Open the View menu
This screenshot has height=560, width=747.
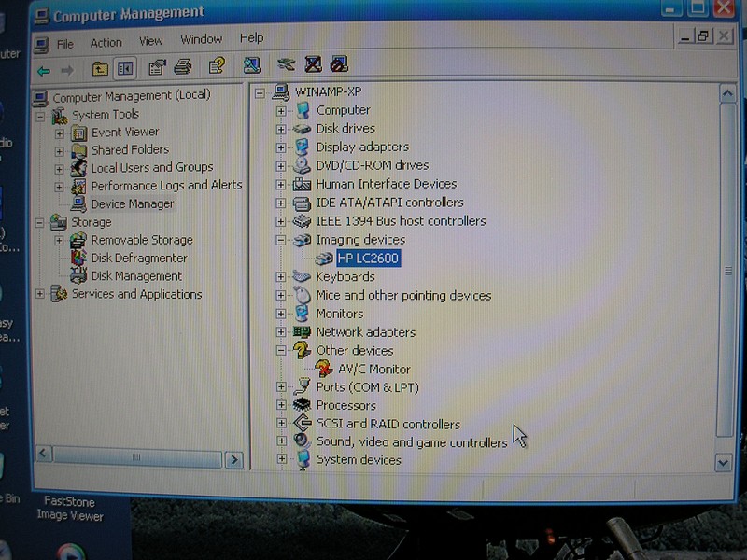click(151, 41)
